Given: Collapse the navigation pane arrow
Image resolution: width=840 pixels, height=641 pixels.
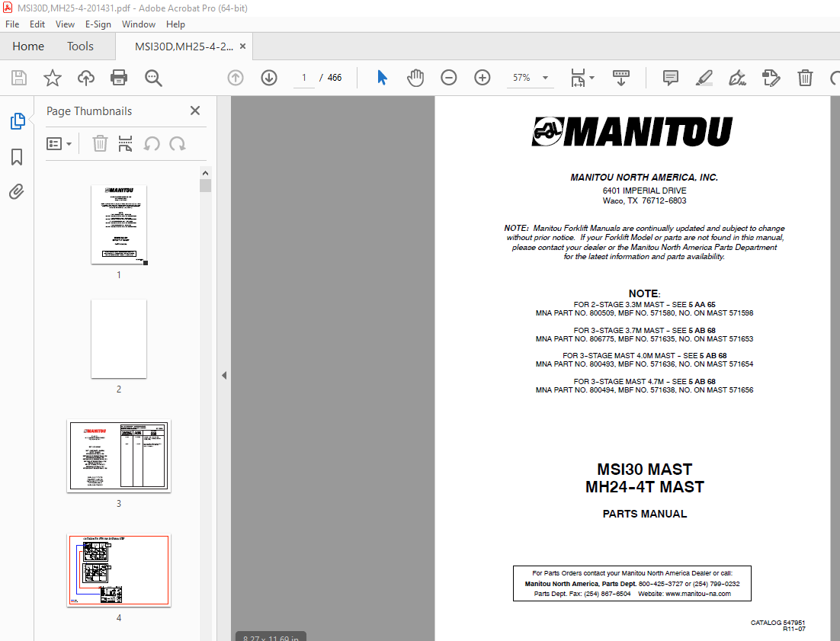Looking at the screenshot, I should tap(224, 376).
